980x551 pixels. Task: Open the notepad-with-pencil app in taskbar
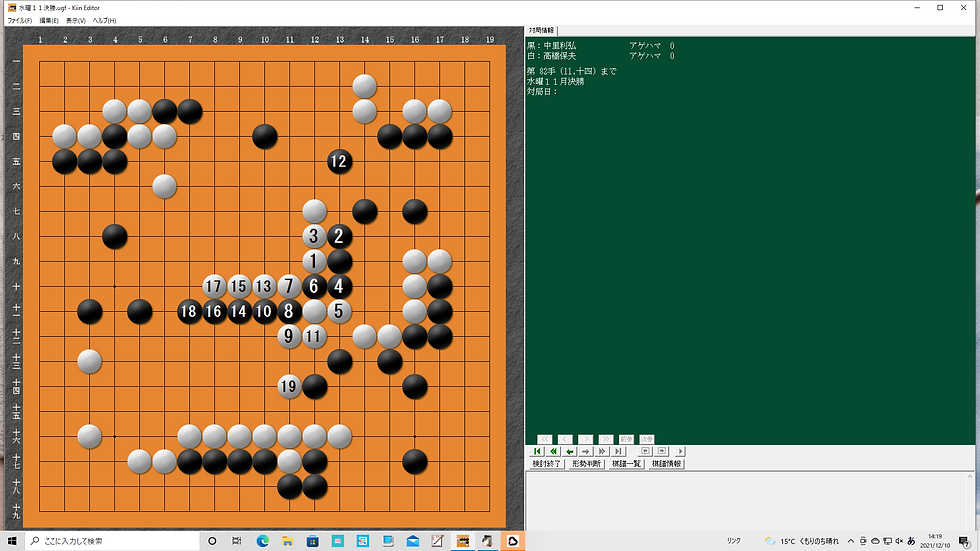pos(438,541)
